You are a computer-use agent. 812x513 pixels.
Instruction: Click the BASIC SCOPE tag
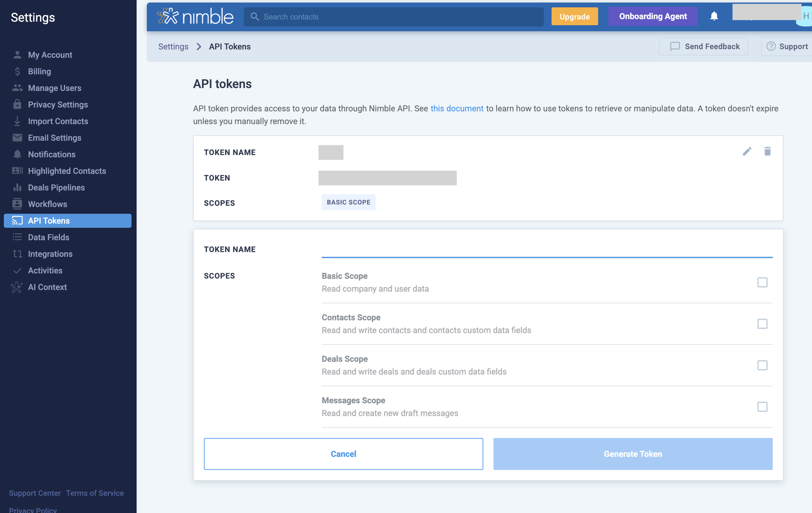pyautogui.click(x=348, y=202)
